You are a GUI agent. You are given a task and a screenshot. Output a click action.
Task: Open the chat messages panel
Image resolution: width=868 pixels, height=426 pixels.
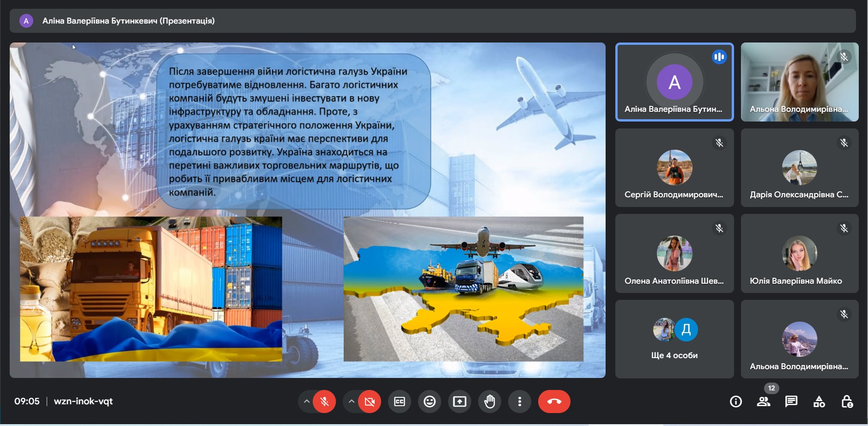(x=791, y=402)
